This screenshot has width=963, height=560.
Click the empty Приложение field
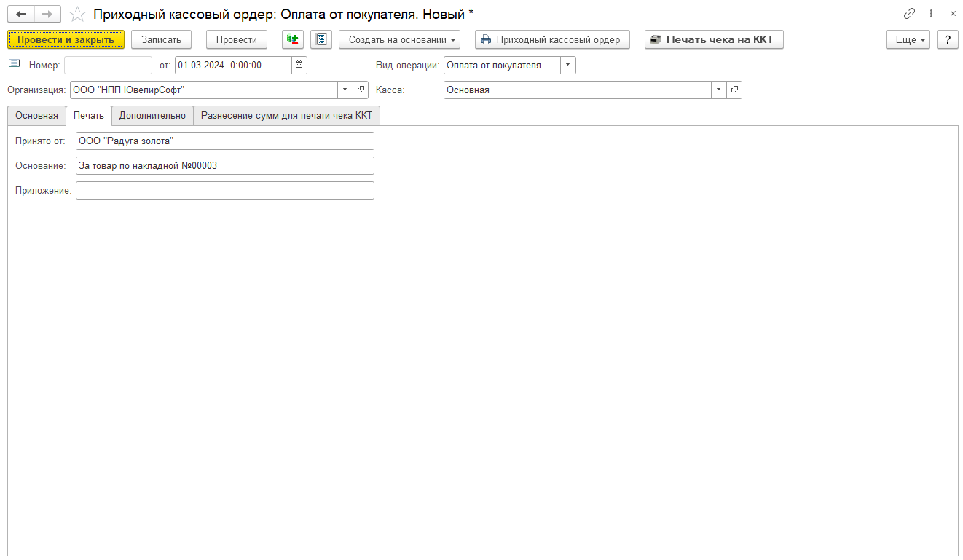point(224,190)
